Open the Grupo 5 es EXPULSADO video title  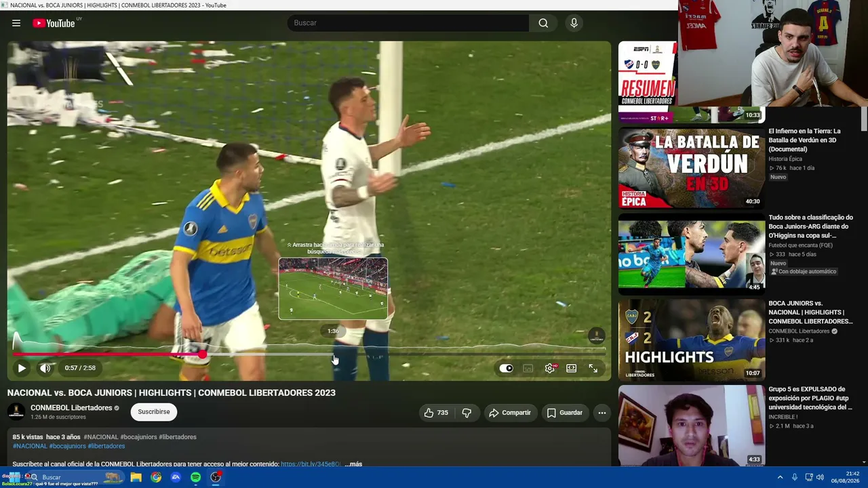pos(811,399)
